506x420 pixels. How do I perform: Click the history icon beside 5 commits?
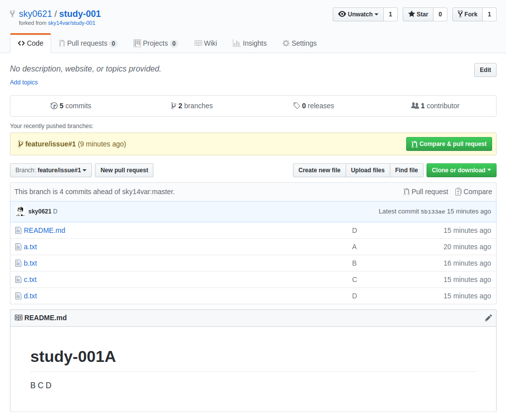coord(54,106)
